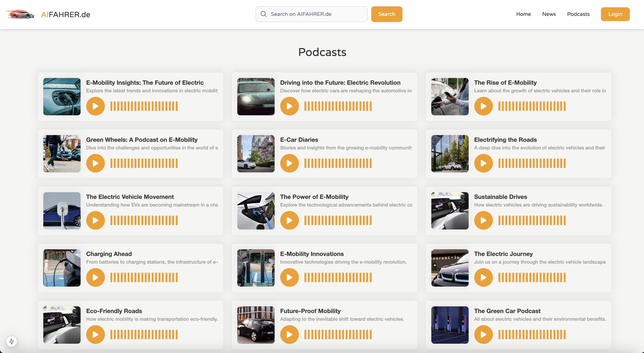Play The Green Car Podcast

pyautogui.click(x=483, y=334)
